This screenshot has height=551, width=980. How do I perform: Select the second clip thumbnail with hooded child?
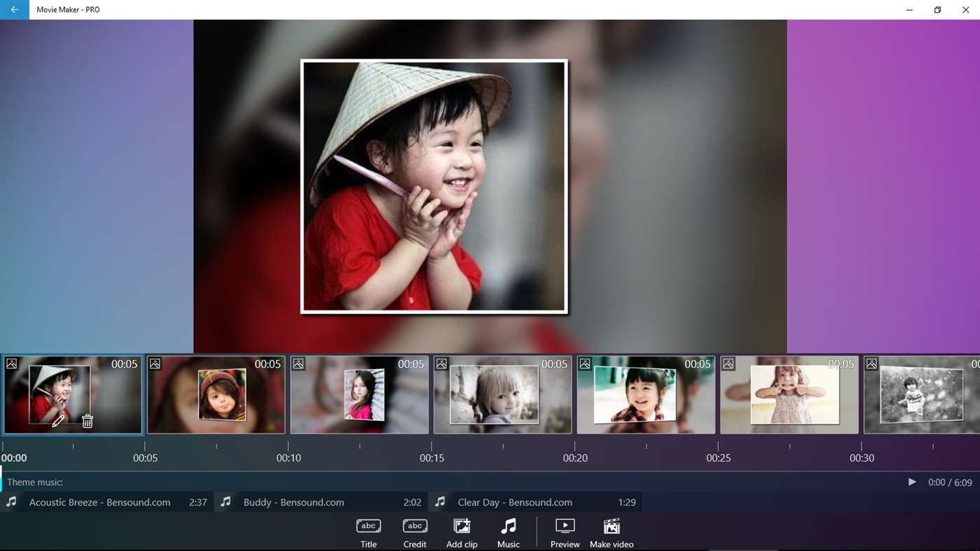(x=216, y=395)
